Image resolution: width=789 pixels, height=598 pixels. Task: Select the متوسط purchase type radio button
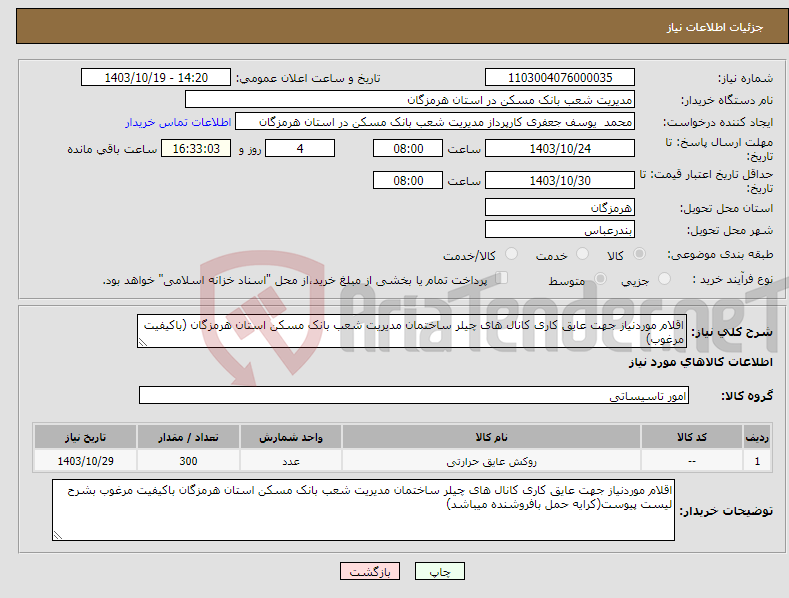(x=600, y=279)
